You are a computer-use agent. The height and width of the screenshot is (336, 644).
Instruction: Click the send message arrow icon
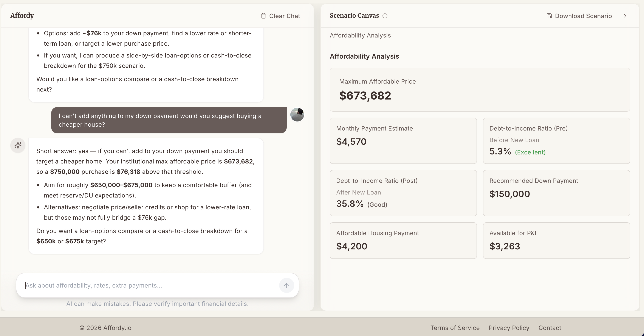286,285
